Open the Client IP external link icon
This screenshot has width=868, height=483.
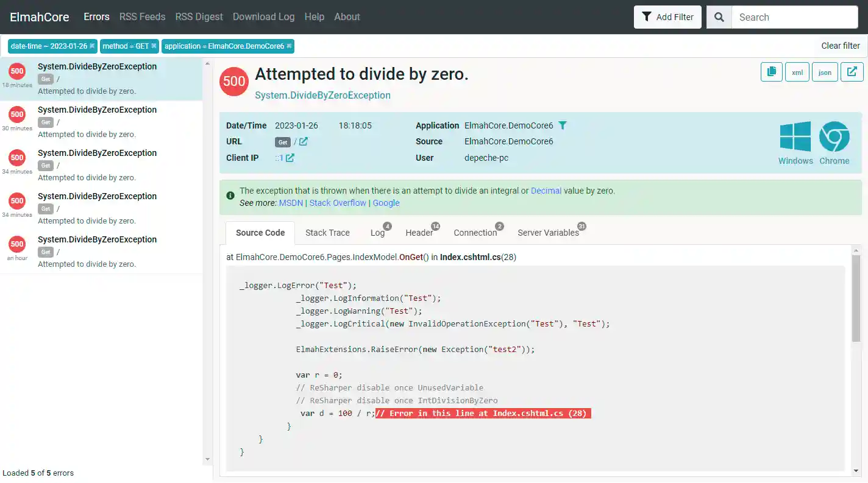click(x=290, y=158)
